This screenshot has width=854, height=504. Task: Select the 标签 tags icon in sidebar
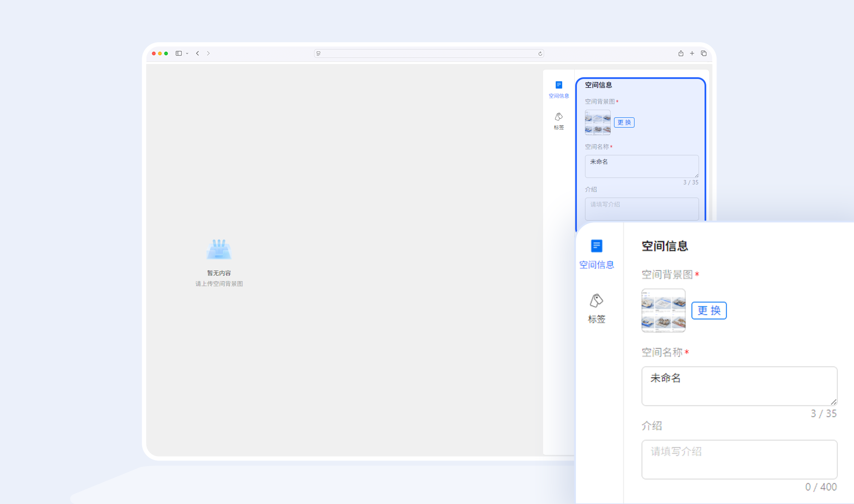coord(559,117)
